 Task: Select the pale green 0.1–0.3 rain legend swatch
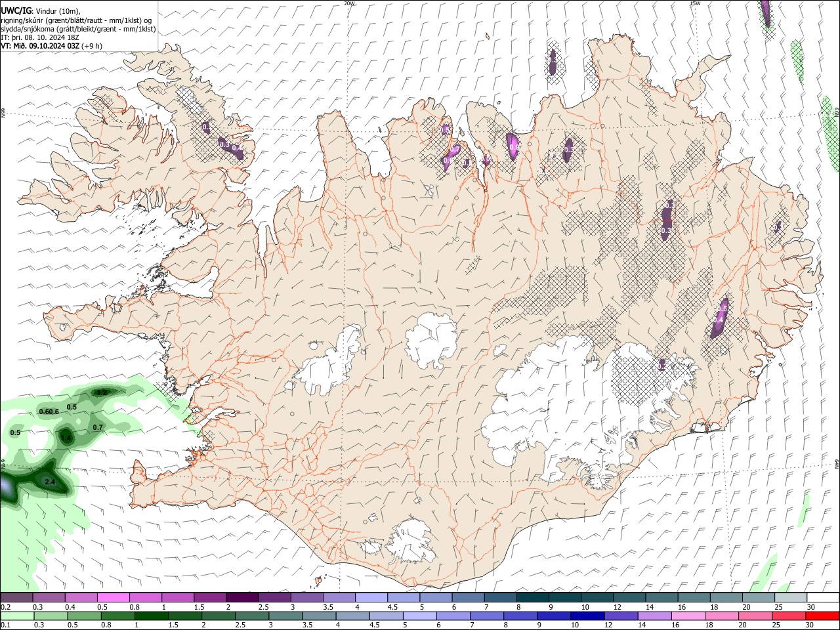click(17, 616)
